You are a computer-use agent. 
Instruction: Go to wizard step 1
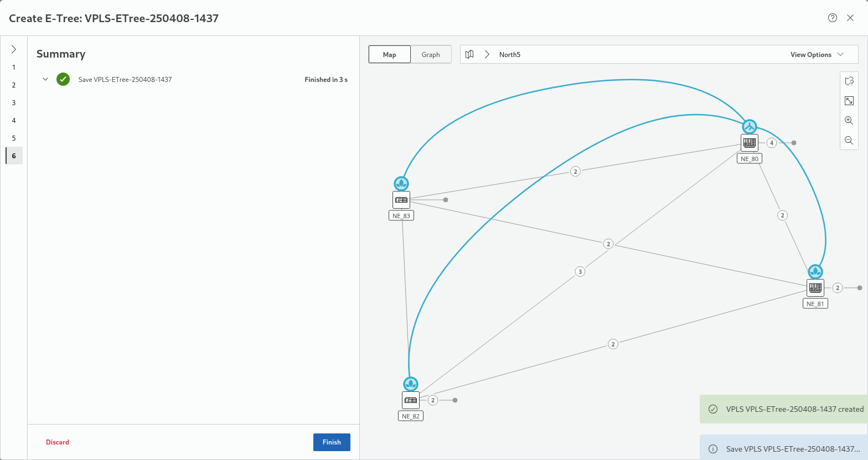tap(14, 68)
